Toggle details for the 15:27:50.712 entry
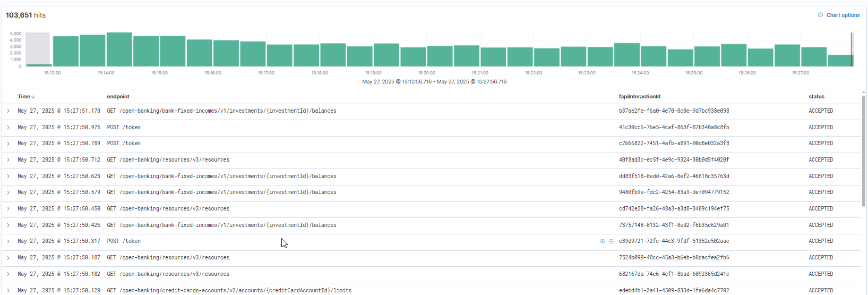 [x=8, y=160]
